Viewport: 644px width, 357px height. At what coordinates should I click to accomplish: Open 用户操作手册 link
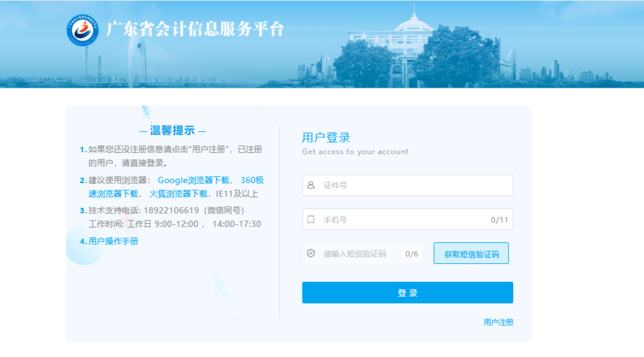click(113, 241)
